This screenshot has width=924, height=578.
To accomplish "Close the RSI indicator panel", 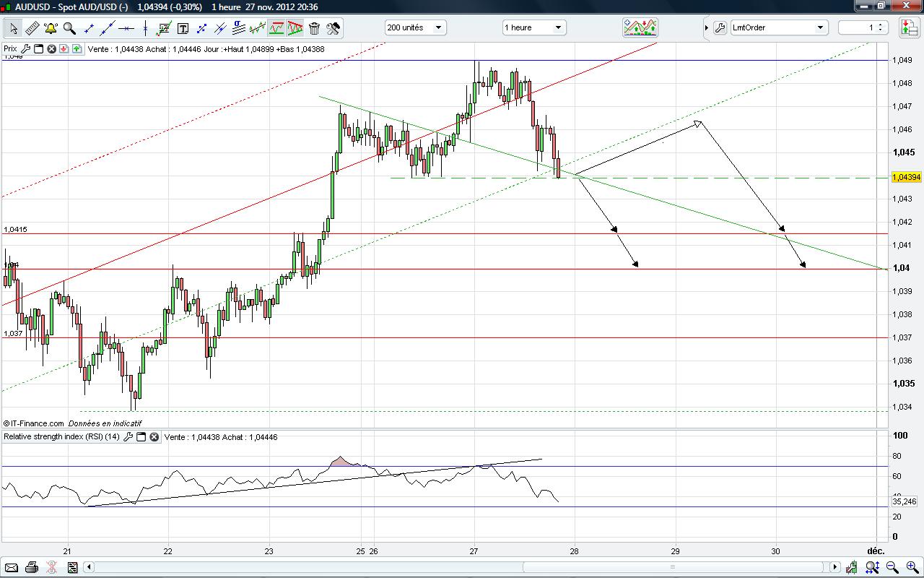I will point(154,436).
